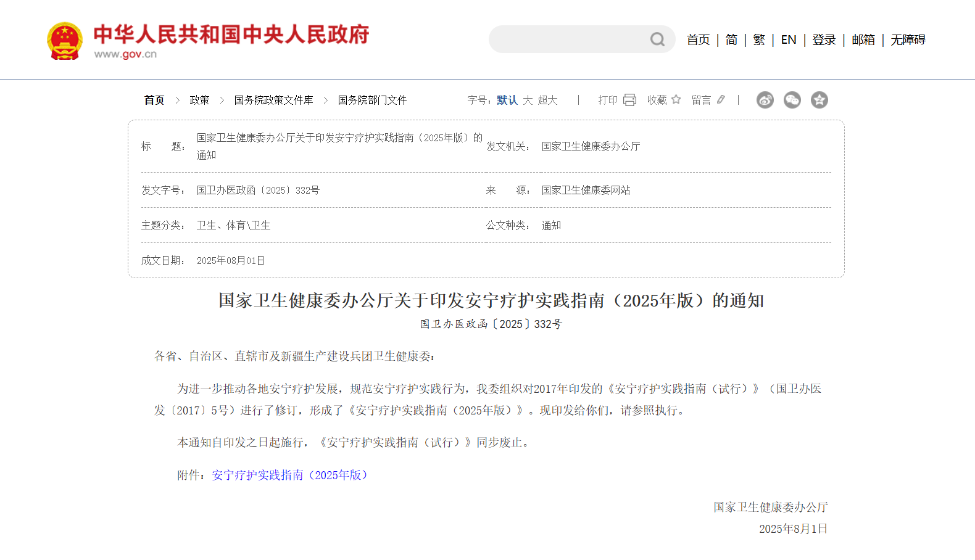The width and height of the screenshot is (975, 560).
Task: Click the signature 国家卫生健康委办公厅 at bottom
Action: coord(771,507)
